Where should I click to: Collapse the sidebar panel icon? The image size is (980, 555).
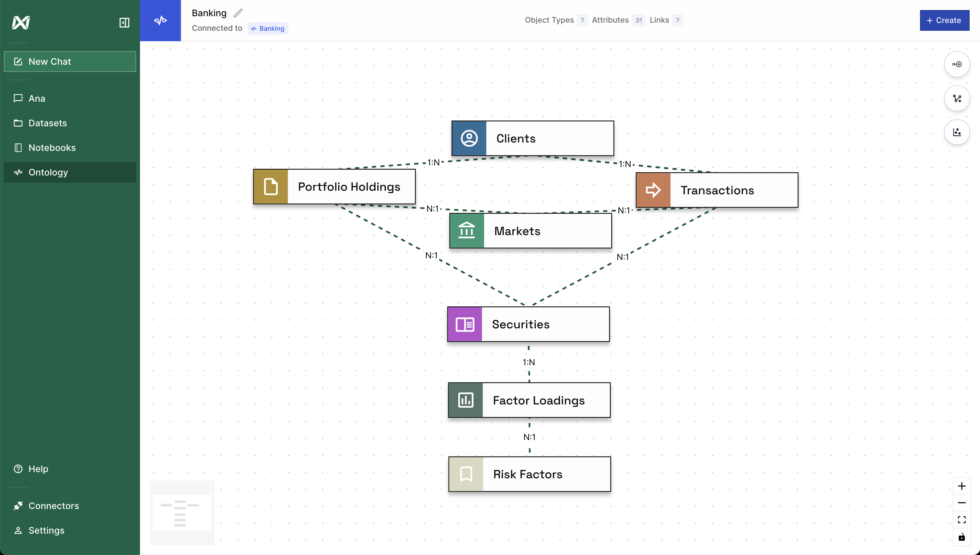coord(124,22)
